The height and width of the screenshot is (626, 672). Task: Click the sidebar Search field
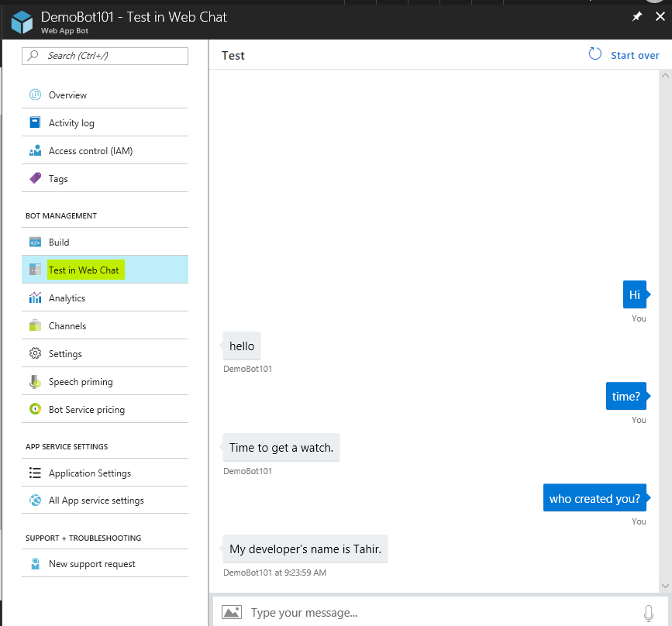click(105, 56)
